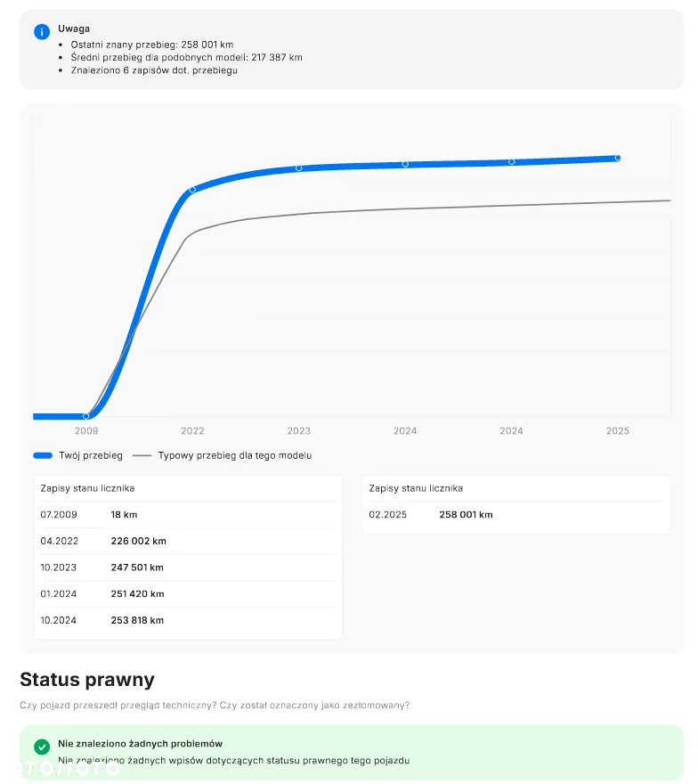
Task: Click the Status prawny heading
Action: 87,680
